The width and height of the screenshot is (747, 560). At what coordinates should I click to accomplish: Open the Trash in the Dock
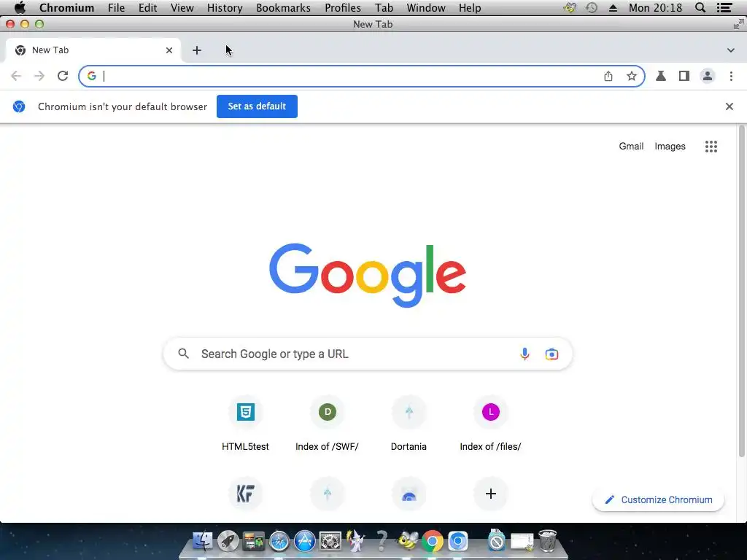pyautogui.click(x=548, y=541)
